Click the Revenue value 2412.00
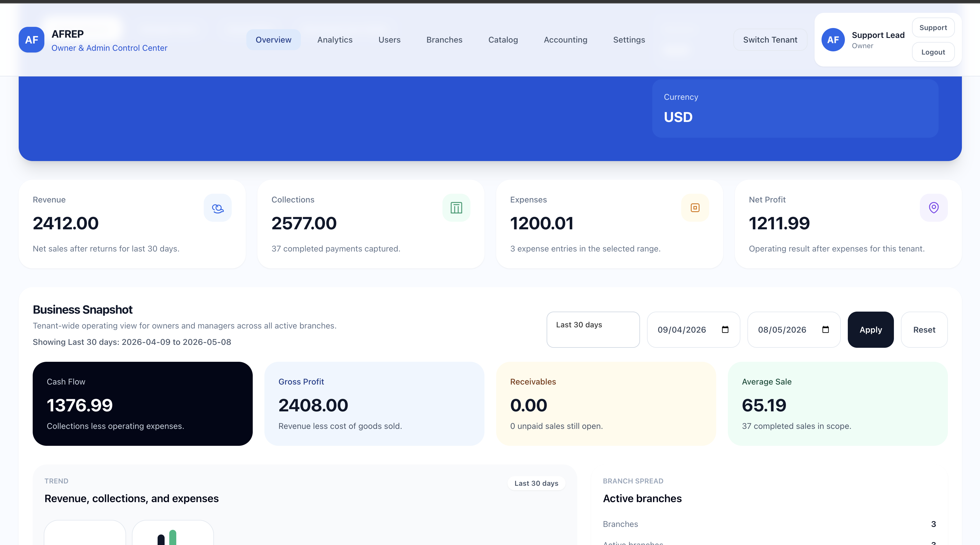Viewport: 980px width, 545px height. [65, 223]
